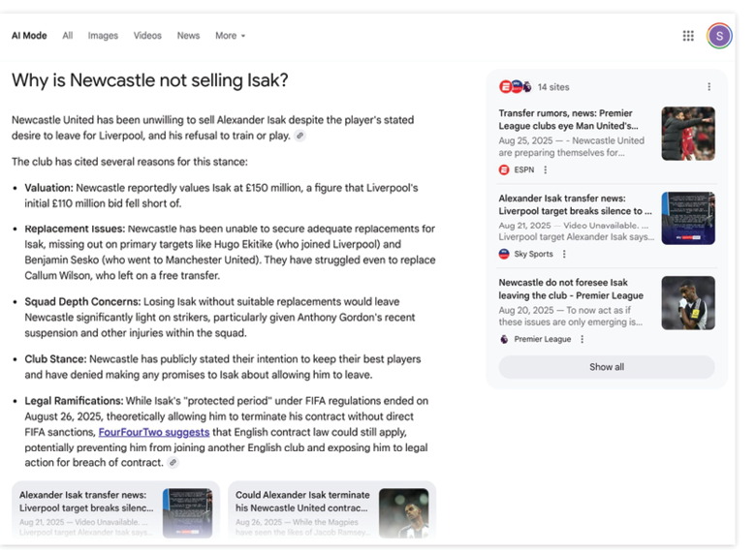Switch to the All results tab
Viewport: 756px width, 553px height.
click(68, 36)
